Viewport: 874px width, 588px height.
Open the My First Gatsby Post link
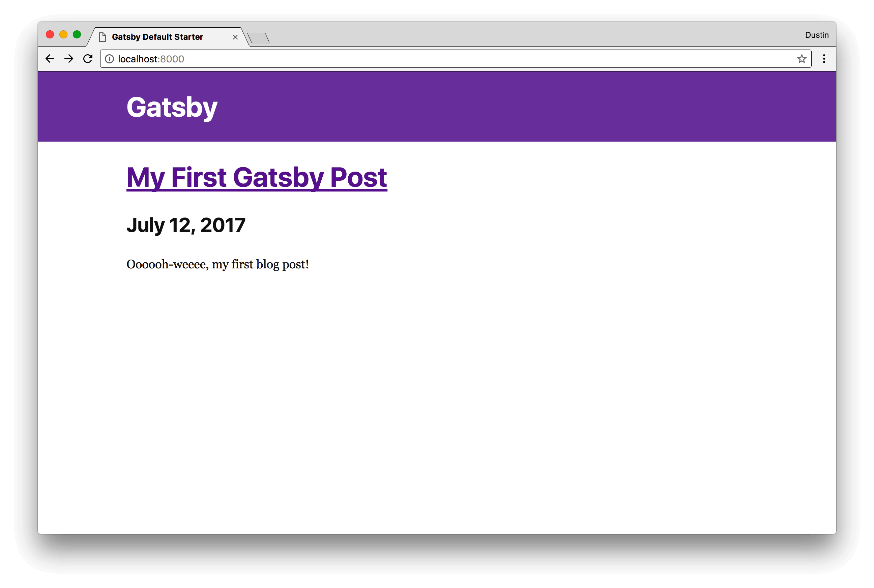click(x=257, y=177)
